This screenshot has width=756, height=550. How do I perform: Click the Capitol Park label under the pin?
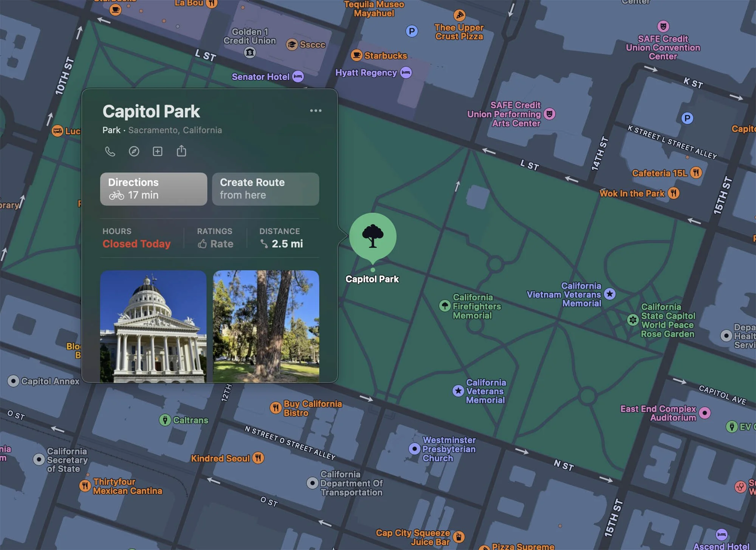[372, 279]
